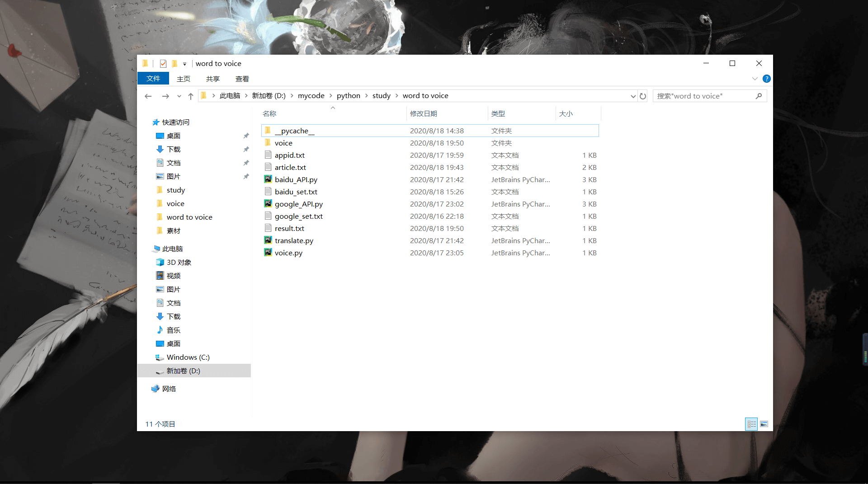This screenshot has width=868, height=484.
Task: Open the recent locations dropdown arrow
Action: pyautogui.click(x=179, y=96)
